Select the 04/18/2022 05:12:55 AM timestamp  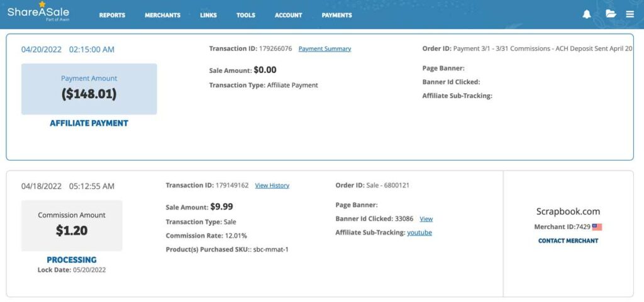[68, 186]
